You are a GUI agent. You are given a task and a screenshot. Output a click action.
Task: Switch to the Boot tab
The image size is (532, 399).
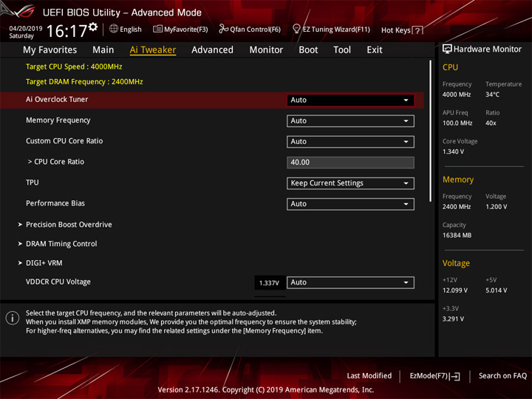(308, 50)
